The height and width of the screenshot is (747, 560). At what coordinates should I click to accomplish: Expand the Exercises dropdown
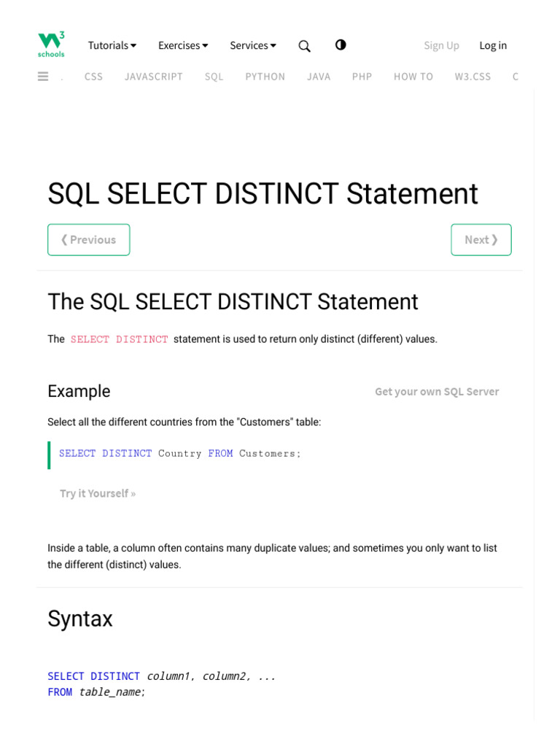[183, 45]
